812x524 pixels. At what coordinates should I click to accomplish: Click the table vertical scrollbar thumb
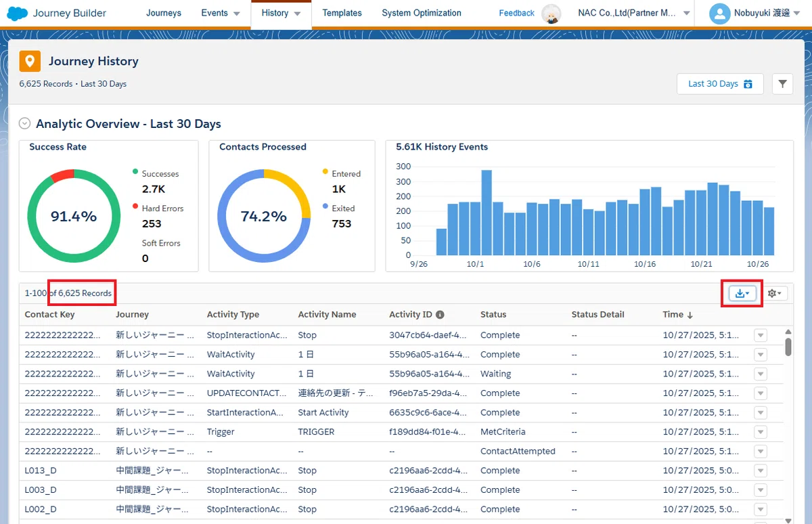coord(788,347)
